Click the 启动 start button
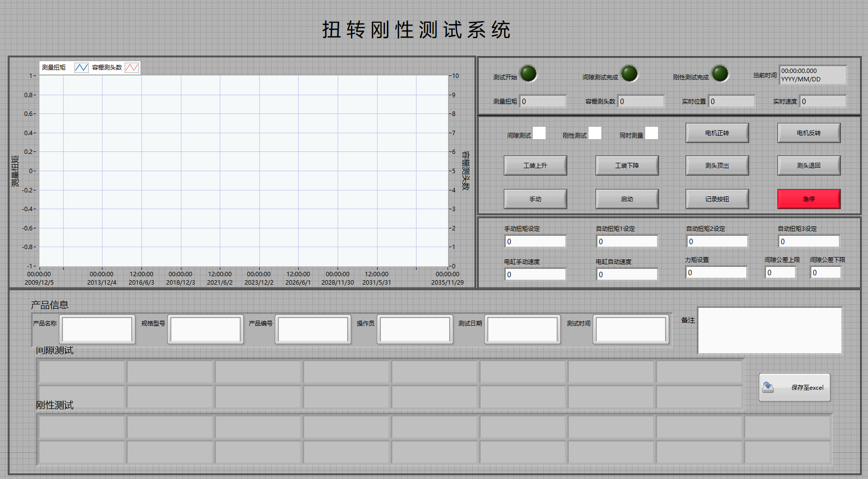 tap(627, 199)
